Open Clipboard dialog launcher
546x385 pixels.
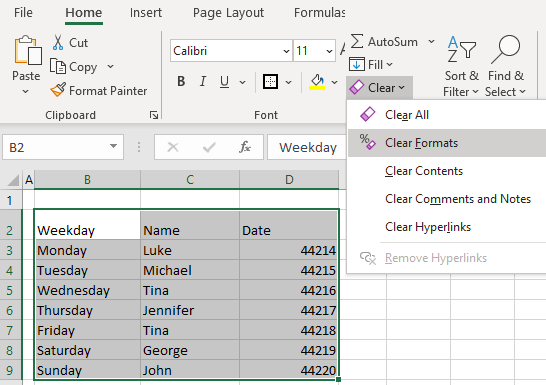tap(154, 115)
